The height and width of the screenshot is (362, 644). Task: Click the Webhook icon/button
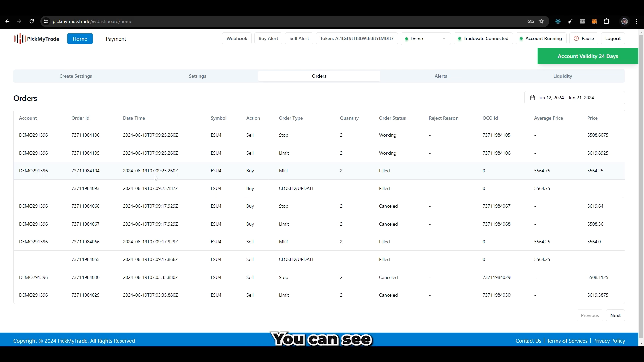236,39
